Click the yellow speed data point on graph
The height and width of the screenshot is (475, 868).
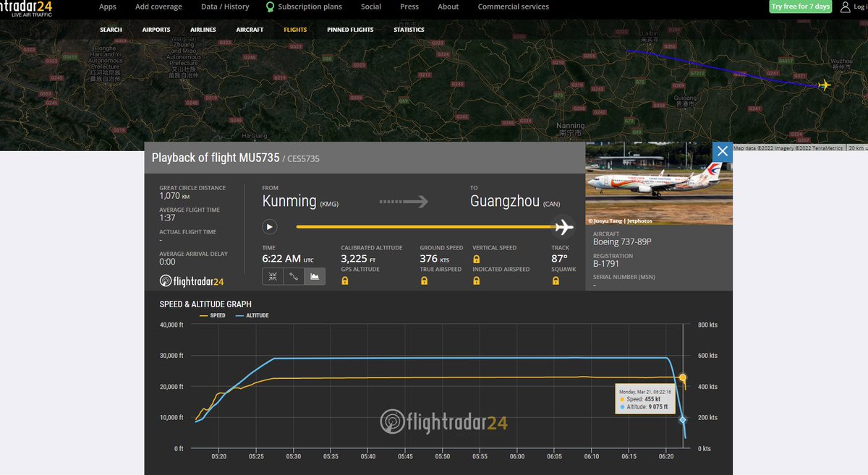coord(682,377)
